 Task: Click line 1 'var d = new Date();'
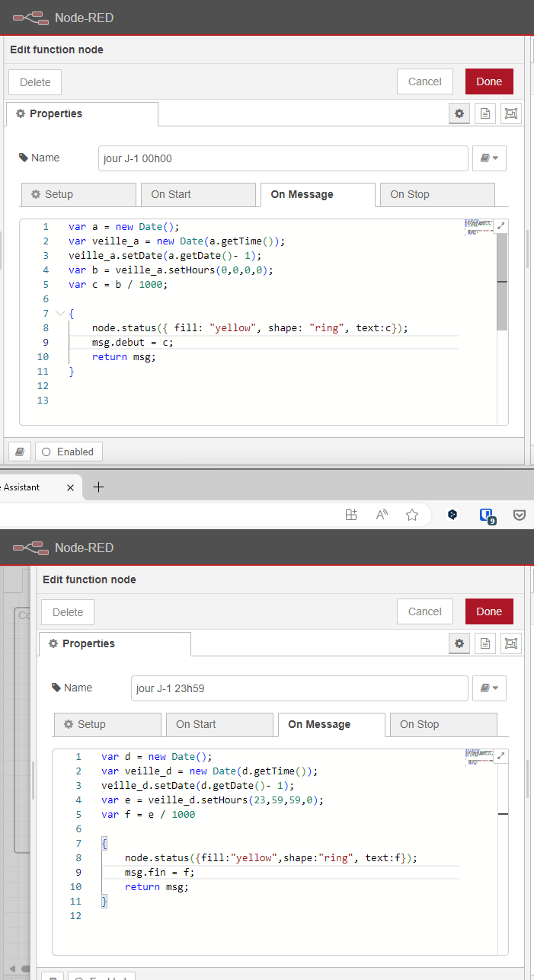pos(156,757)
